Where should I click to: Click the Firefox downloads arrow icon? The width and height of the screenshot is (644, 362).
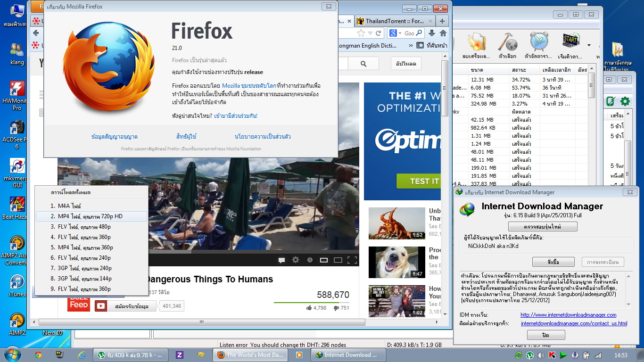432,33
